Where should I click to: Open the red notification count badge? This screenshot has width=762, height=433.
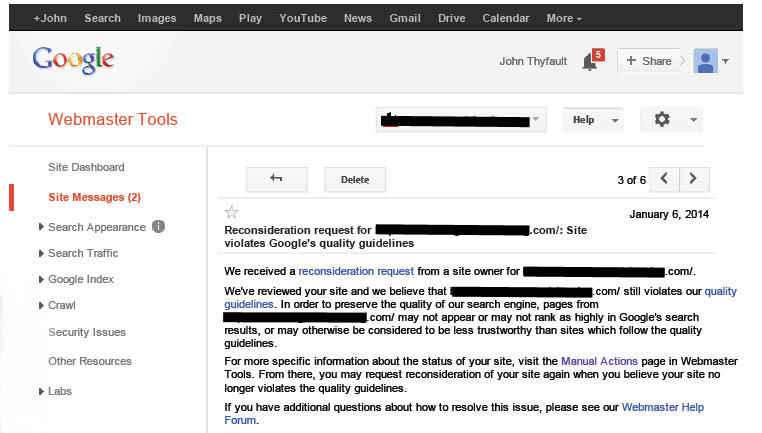pyautogui.click(x=598, y=54)
